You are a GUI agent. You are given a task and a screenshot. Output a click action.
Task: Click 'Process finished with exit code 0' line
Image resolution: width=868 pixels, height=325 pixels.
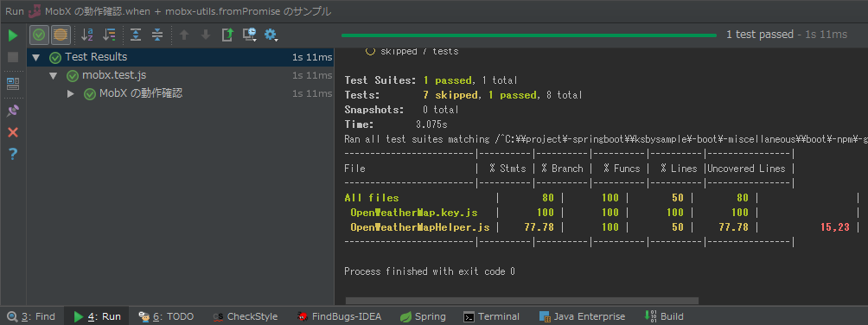[430, 271]
